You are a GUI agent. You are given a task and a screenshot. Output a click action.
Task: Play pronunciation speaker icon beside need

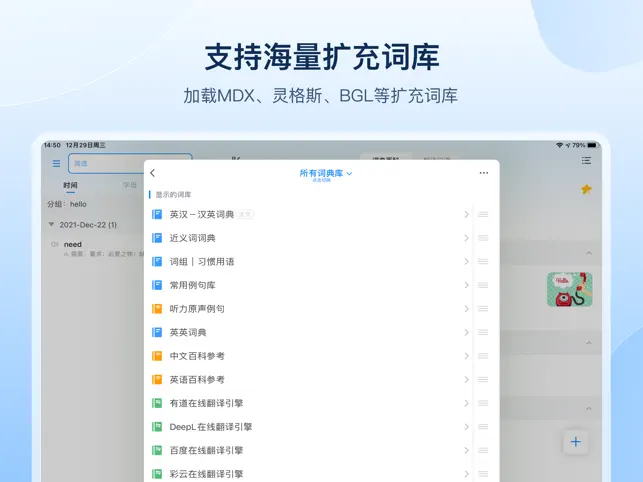[x=55, y=244]
